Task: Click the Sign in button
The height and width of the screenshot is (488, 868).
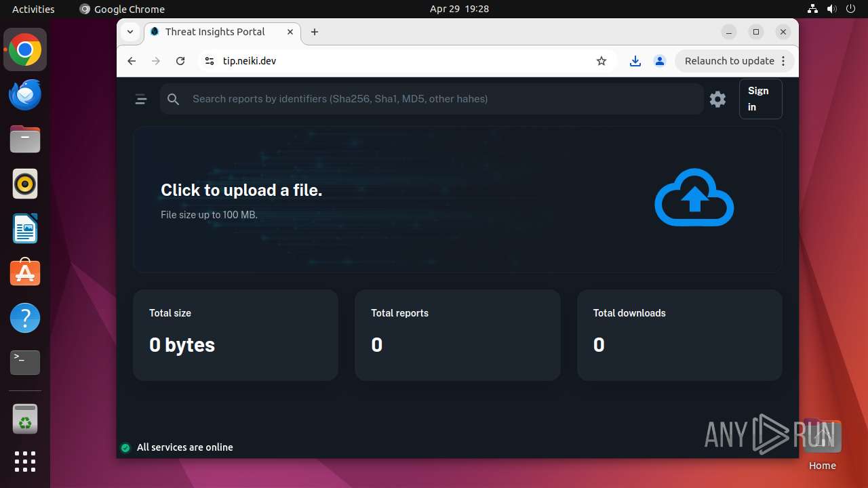Action: (760, 99)
